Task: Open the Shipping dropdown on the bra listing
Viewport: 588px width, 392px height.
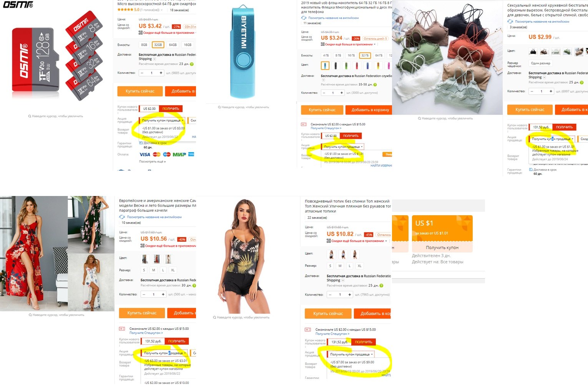Action: pos(544,77)
